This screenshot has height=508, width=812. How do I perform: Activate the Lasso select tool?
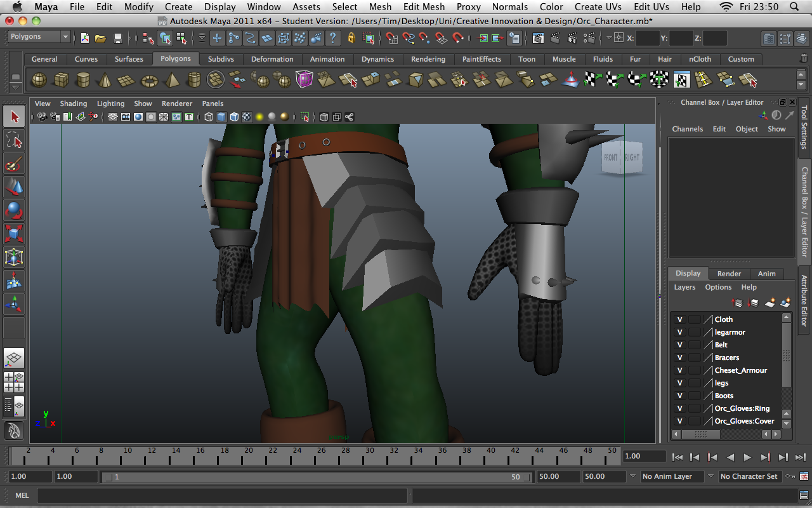(x=14, y=140)
